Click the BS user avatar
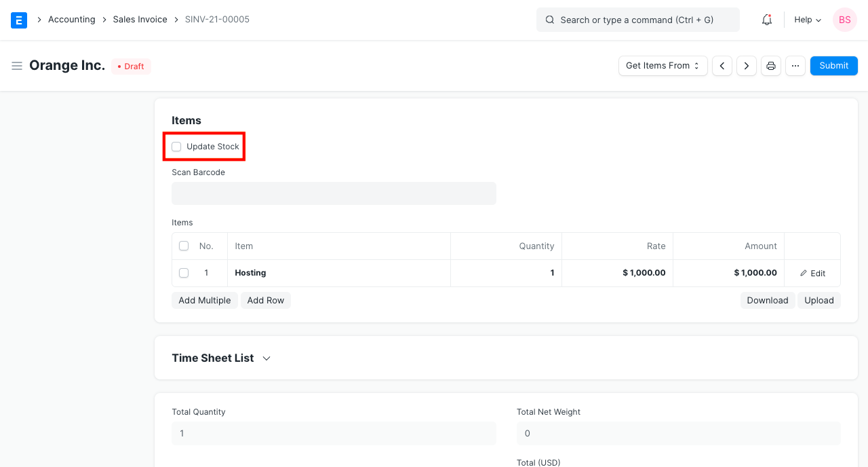The width and height of the screenshot is (868, 467). 844,20
